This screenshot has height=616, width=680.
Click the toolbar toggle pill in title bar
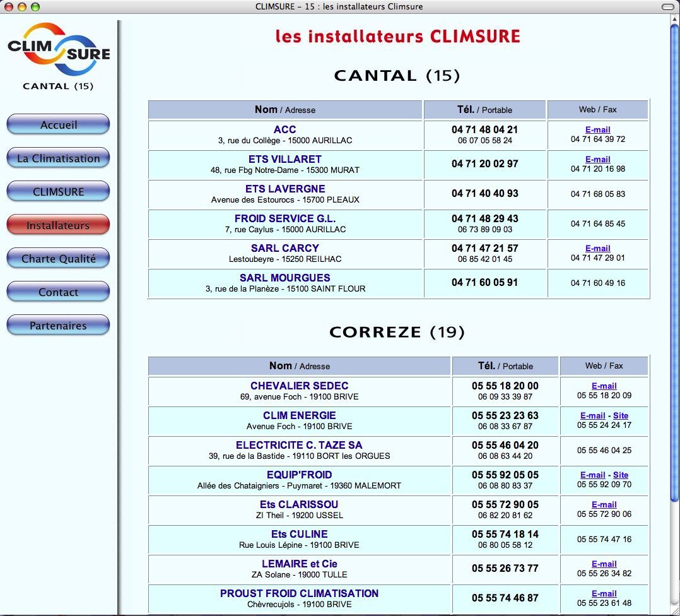pyautogui.click(x=668, y=6)
